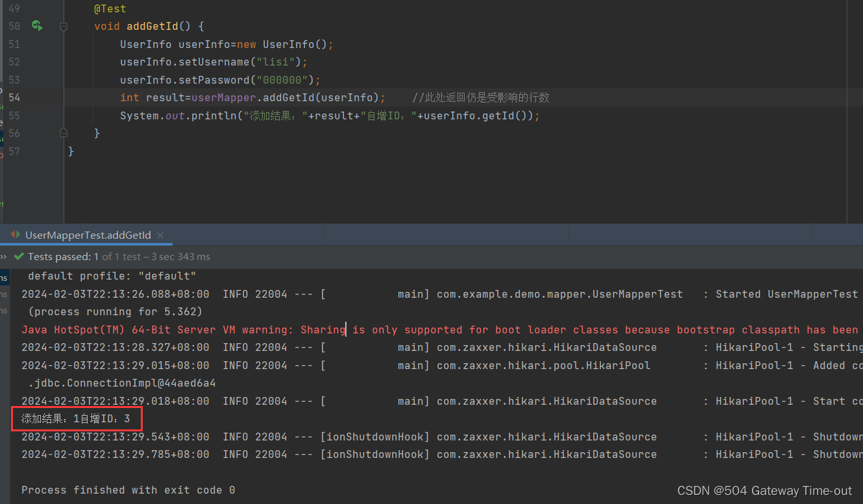
Task: Select the UserMapperTest.addGetId run tab
Action: point(88,235)
